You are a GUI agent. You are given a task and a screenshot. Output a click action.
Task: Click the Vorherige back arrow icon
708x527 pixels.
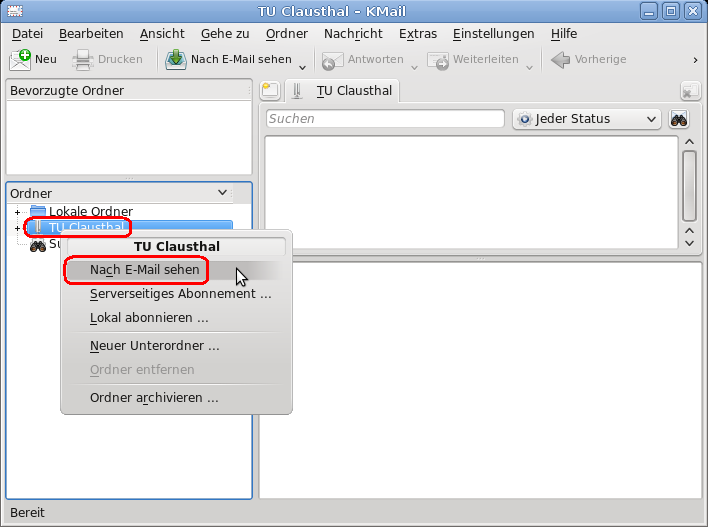click(561, 60)
